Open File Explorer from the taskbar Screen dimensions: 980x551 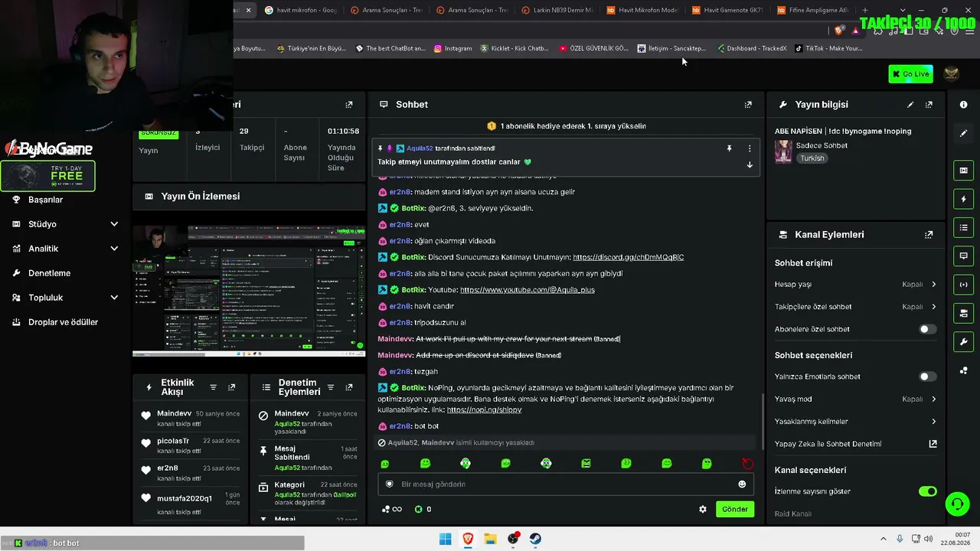click(x=490, y=539)
